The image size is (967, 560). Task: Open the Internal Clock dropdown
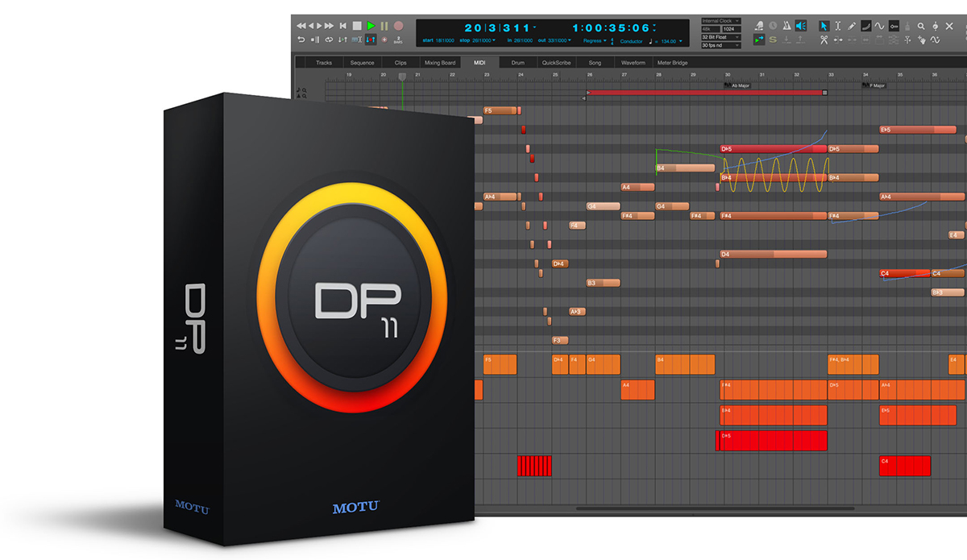coord(720,21)
